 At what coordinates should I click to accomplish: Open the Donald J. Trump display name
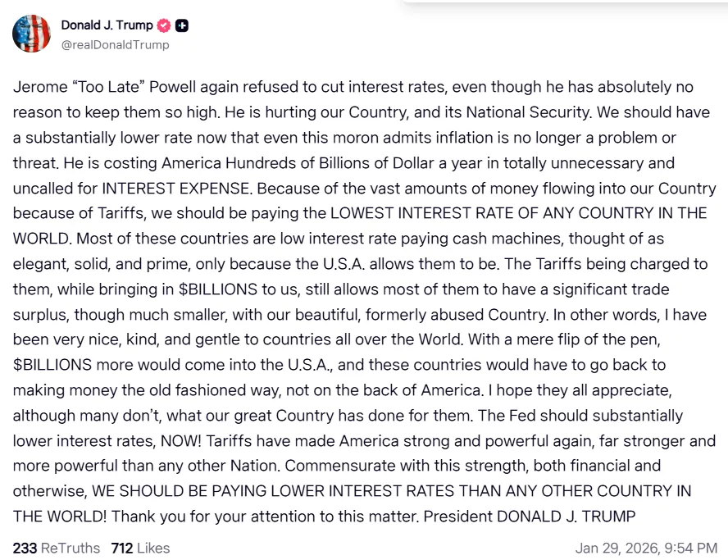(x=107, y=25)
